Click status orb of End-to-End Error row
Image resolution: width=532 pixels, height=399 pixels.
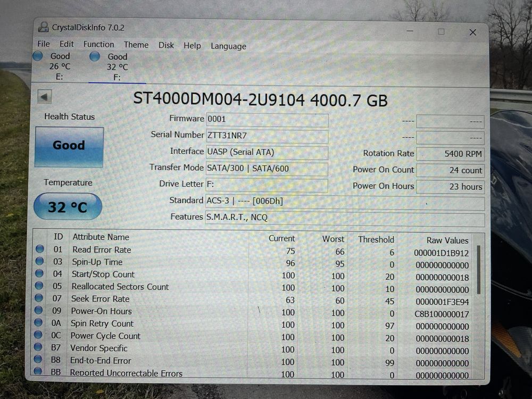click(x=38, y=359)
